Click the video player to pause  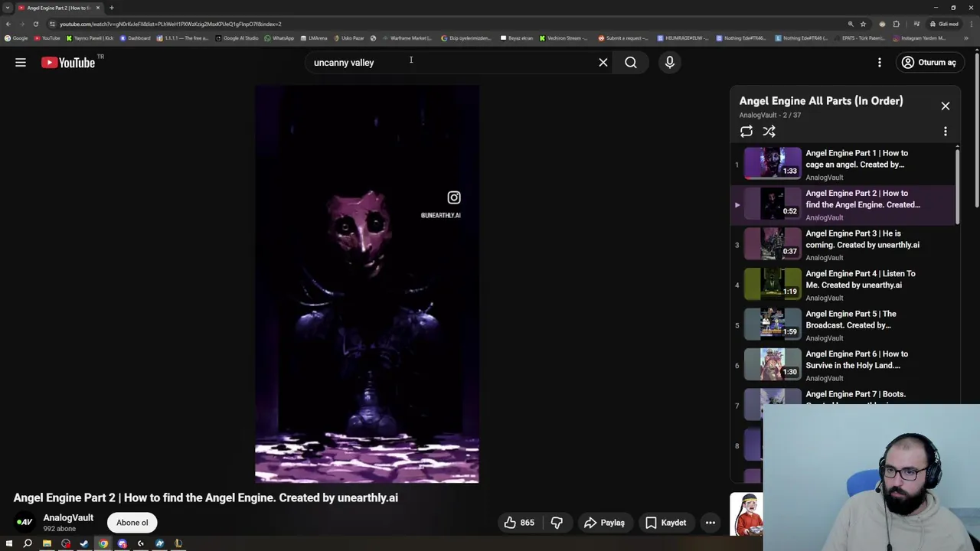click(x=367, y=283)
